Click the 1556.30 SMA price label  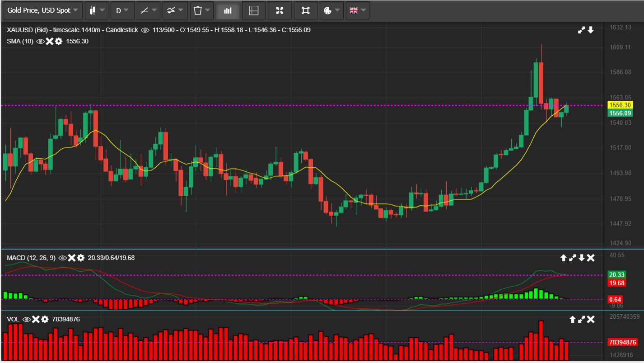(x=620, y=105)
